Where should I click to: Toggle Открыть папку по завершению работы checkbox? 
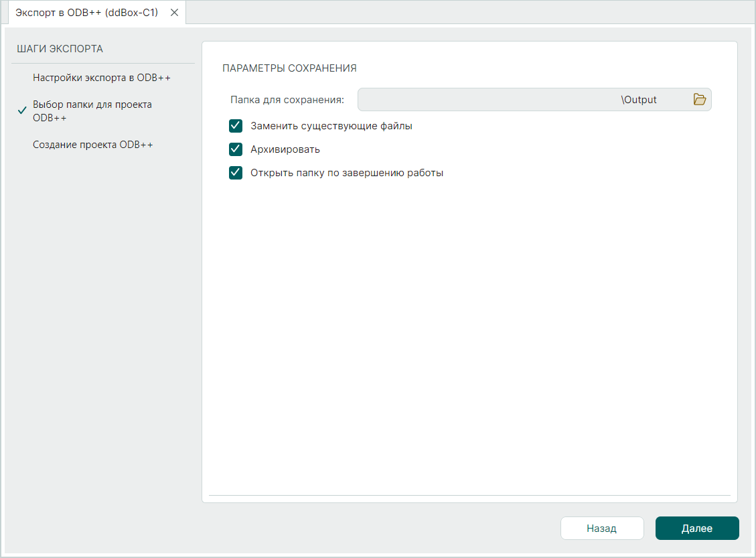pyautogui.click(x=236, y=173)
